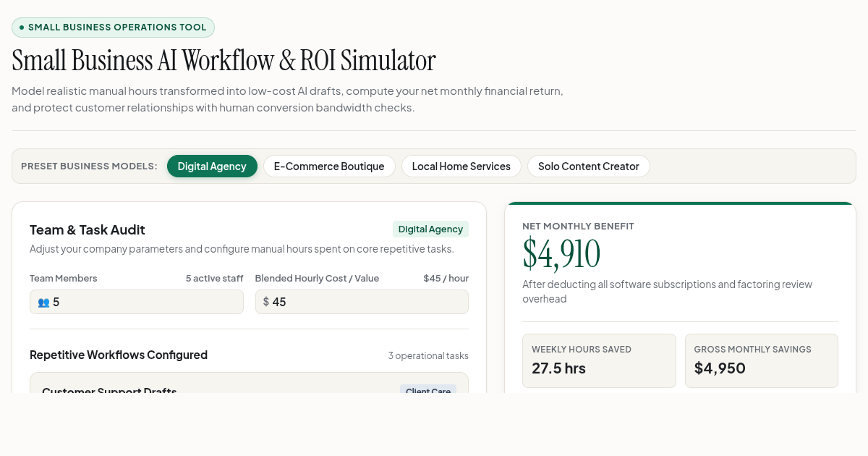Choose the Local Home Services preset
Screen dimensions: 868x456
click(x=461, y=166)
